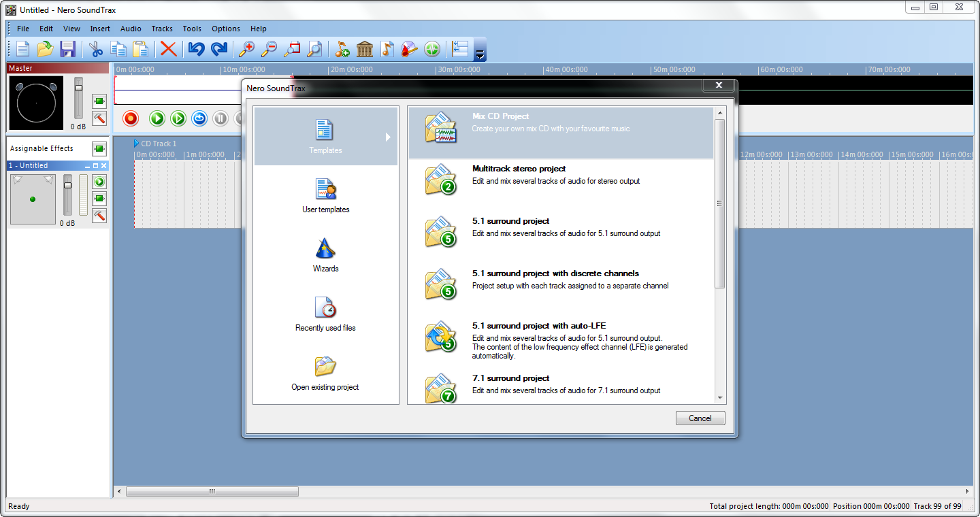Open the Insert menu
980x517 pixels.
pyautogui.click(x=100, y=29)
